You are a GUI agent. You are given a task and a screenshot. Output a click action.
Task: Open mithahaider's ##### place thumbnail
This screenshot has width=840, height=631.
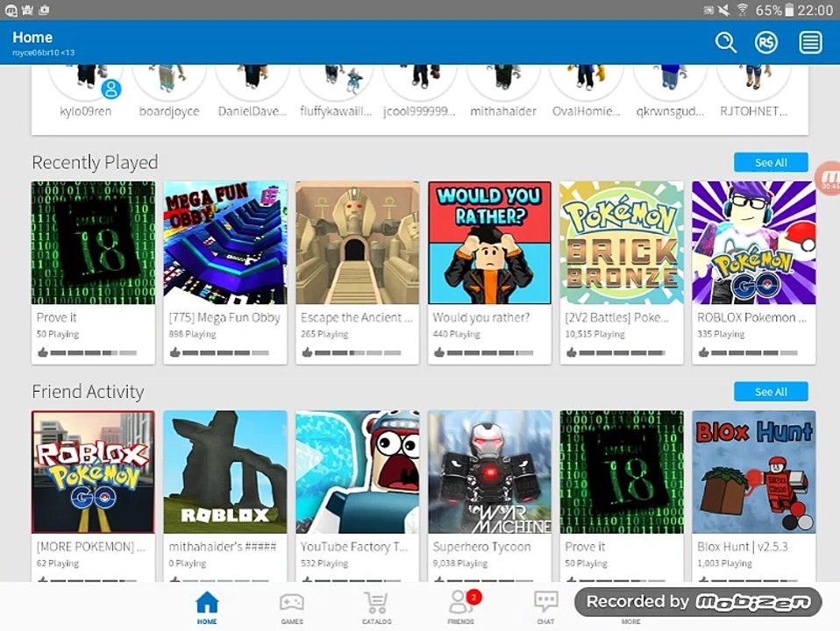click(225, 471)
